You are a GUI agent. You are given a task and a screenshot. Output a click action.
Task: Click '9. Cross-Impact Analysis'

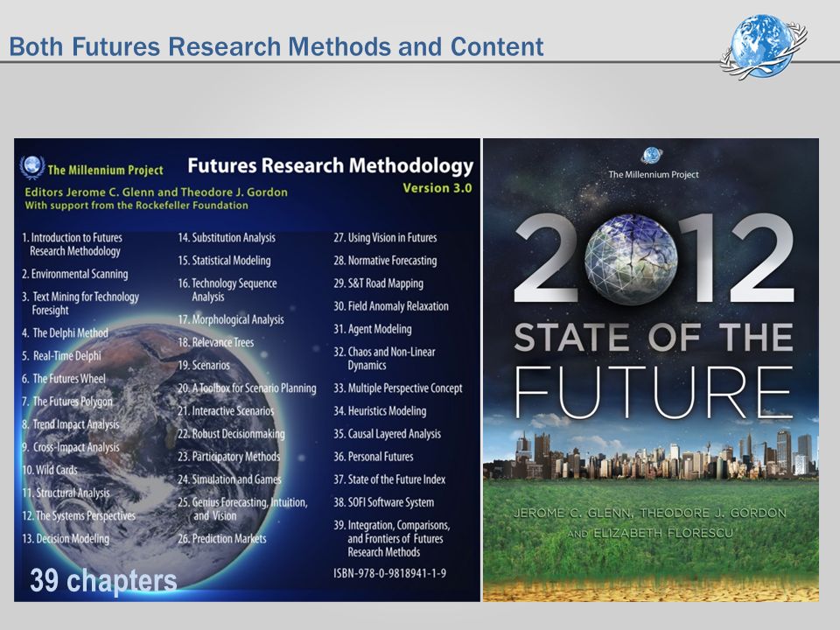[70, 447]
